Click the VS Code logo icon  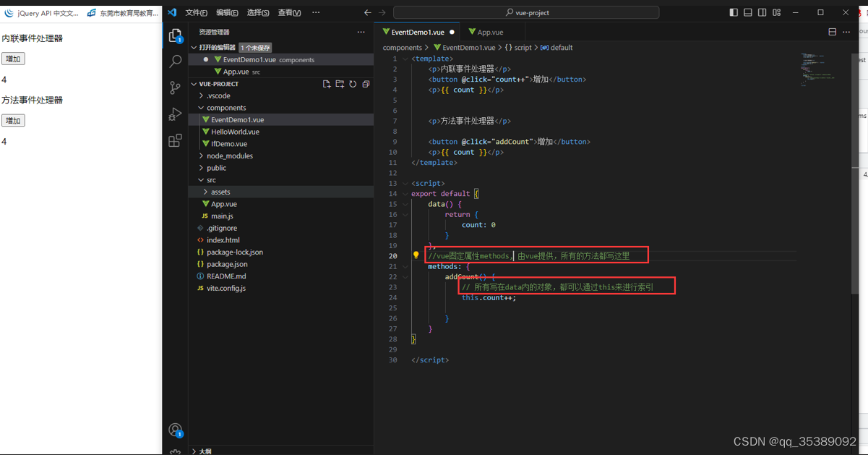172,12
